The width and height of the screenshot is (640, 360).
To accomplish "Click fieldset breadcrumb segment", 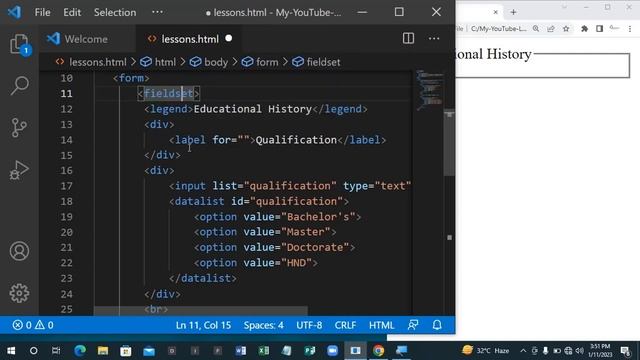I will coord(316,62).
